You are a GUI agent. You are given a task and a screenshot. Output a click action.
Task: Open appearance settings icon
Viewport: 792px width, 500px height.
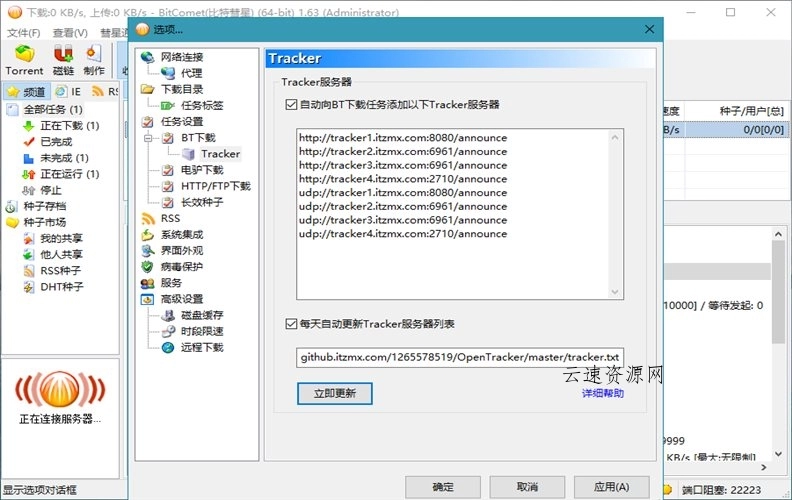pos(147,251)
